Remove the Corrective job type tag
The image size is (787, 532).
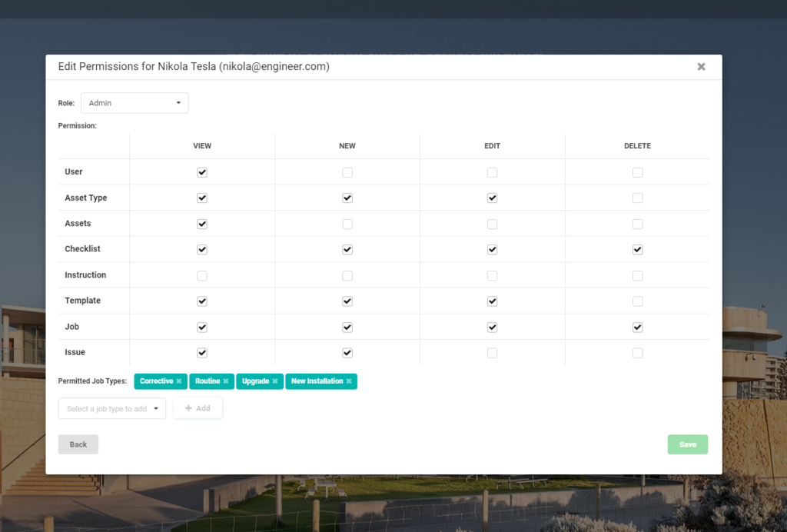[x=179, y=381]
